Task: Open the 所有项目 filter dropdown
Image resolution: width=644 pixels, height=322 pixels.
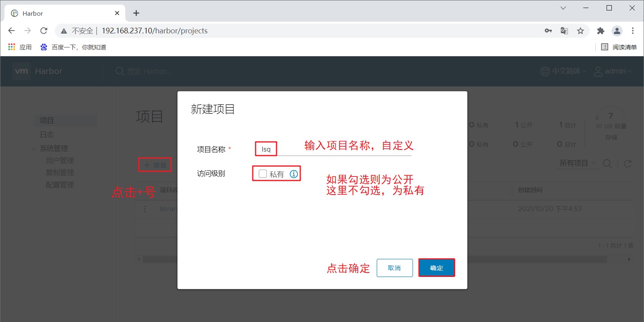Action: (578, 163)
